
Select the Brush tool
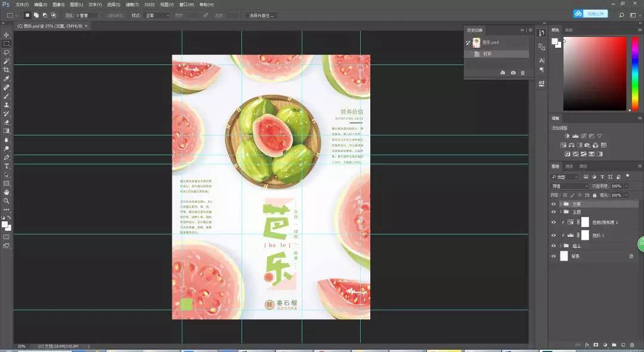point(6,96)
